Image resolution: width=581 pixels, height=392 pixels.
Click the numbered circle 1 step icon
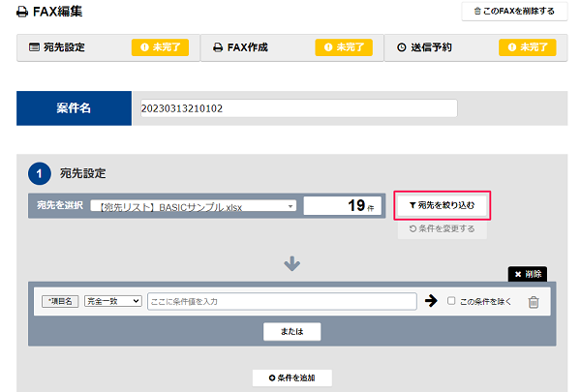coord(40,173)
